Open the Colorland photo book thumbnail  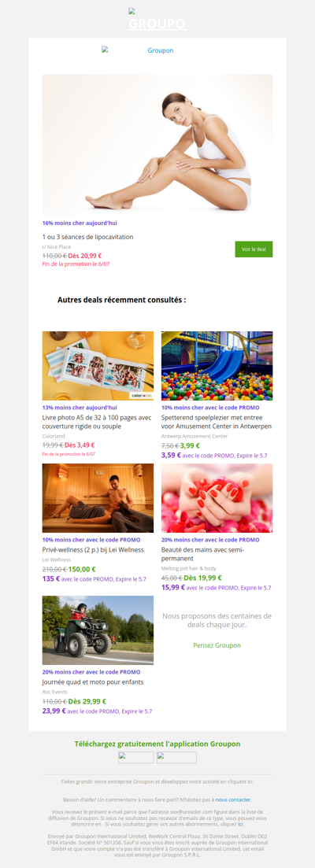(x=98, y=366)
